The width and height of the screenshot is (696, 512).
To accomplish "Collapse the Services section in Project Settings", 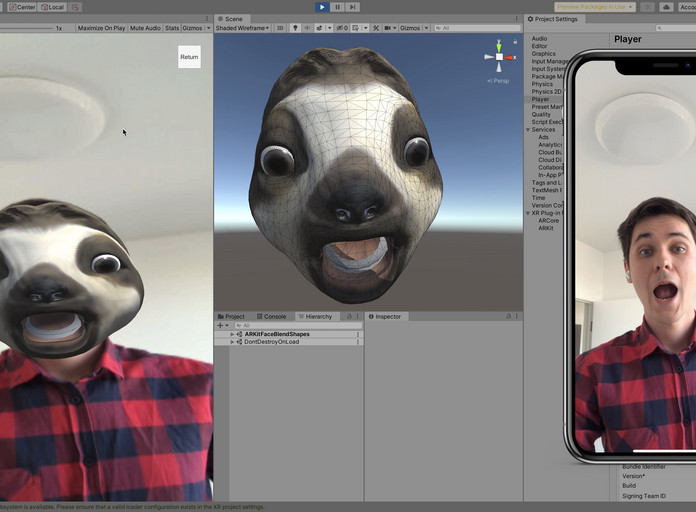I will (528, 130).
